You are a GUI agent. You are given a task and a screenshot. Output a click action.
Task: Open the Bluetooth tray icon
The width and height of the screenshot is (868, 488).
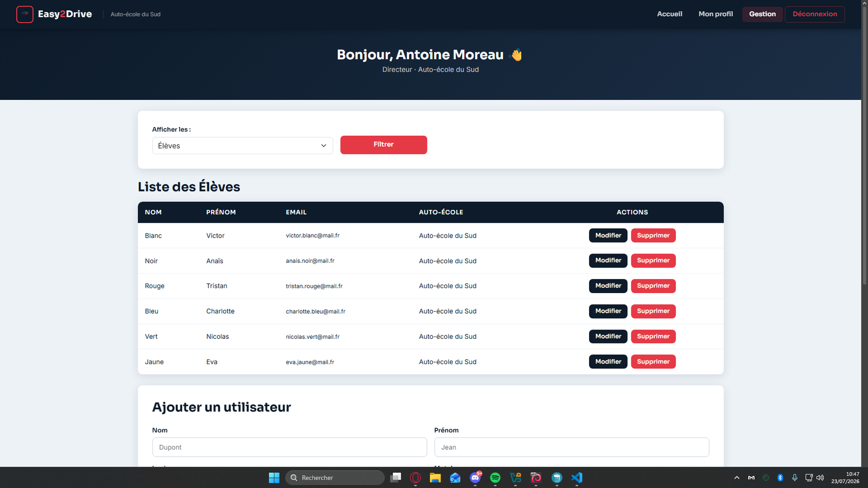coord(780,478)
